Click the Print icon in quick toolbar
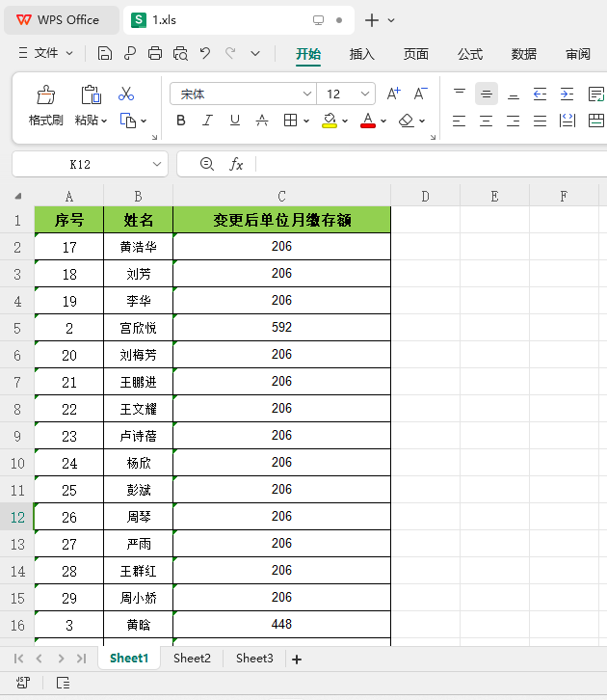 [155, 54]
